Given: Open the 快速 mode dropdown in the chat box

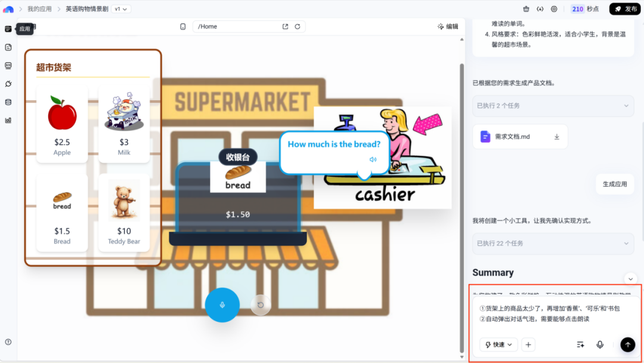Looking at the screenshot, I should click(499, 344).
